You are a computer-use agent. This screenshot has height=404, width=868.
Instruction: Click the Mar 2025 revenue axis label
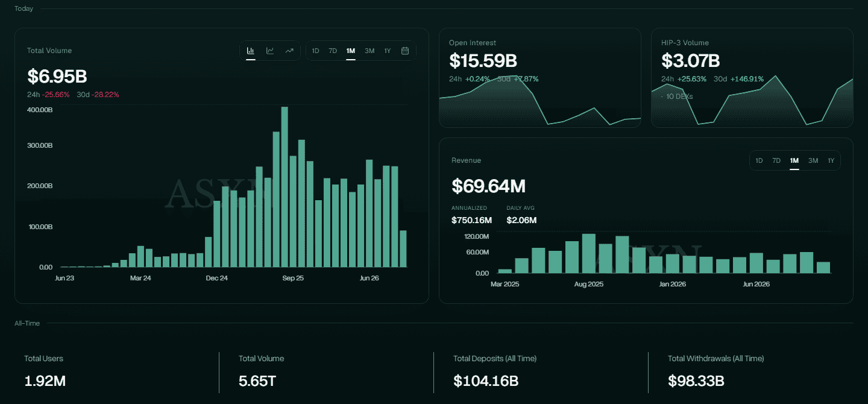505,284
